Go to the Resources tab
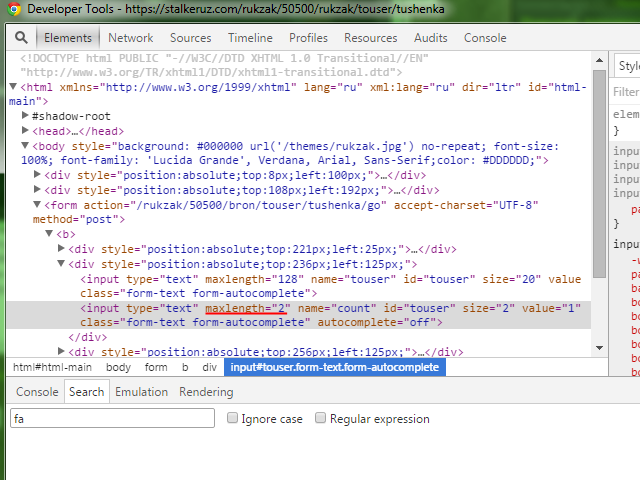Viewport: 640px width, 480px height. (370, 38)
